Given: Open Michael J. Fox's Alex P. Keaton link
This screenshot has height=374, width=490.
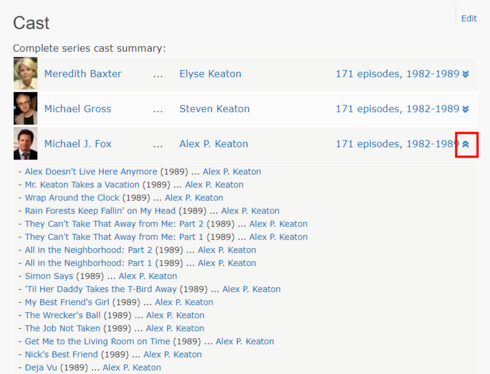Looking at the screenshot, I should click(214, 144).
